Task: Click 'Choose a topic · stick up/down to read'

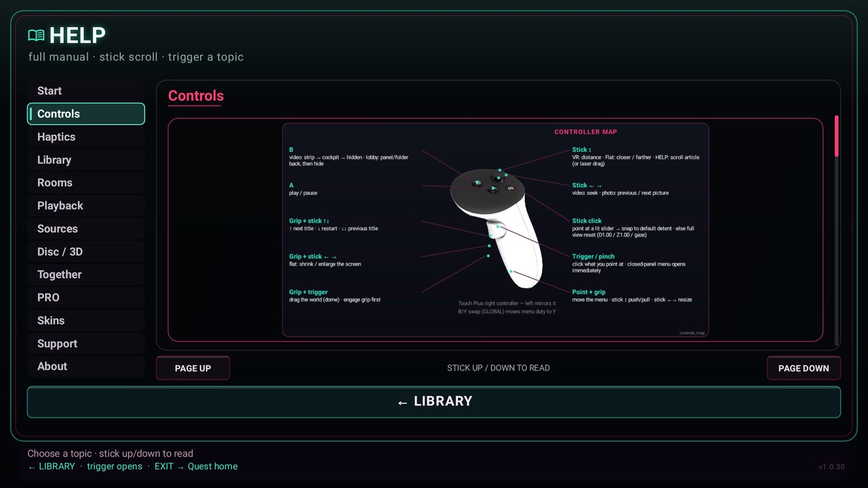Action: point(110,454)
